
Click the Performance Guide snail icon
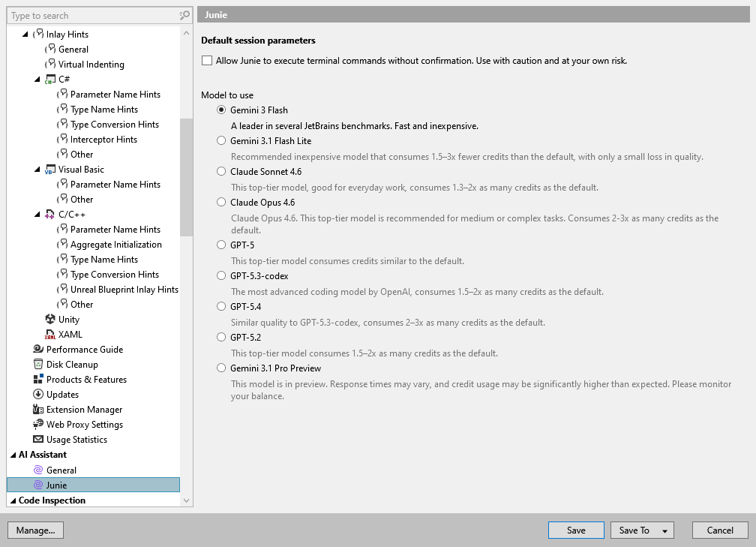[38, 349]
